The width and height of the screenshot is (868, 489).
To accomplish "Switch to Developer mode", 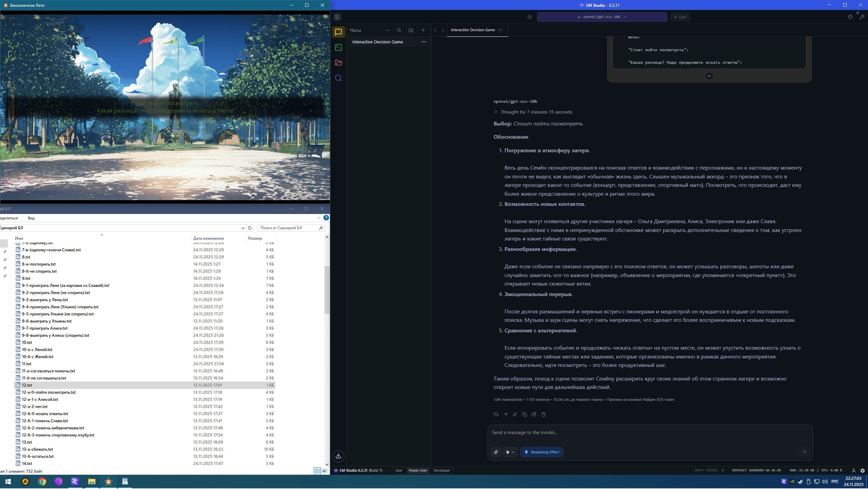I will click(x=441, y=470).
